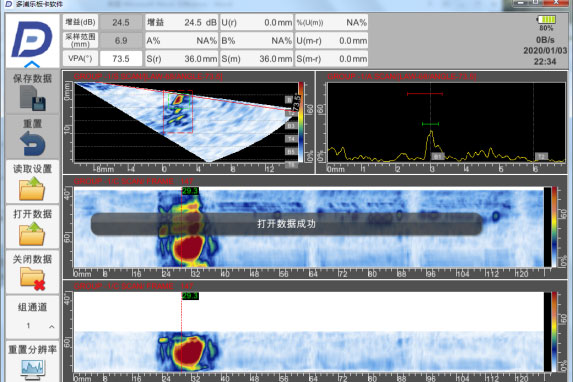Select the red gate line in A-scan
The height and width of the screenshot is (382, 573).
click(x=425, y=94)
